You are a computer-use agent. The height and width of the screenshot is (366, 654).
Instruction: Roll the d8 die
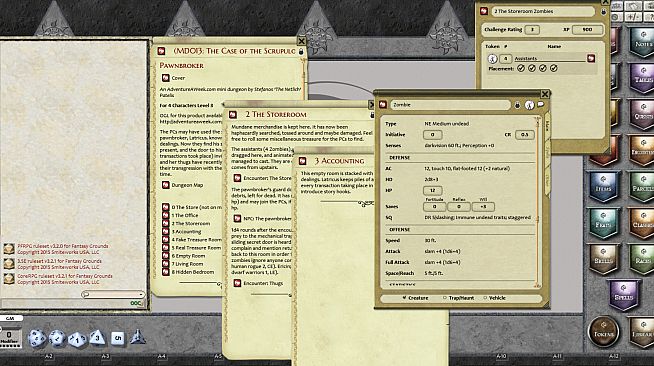(x=97, y=337)
